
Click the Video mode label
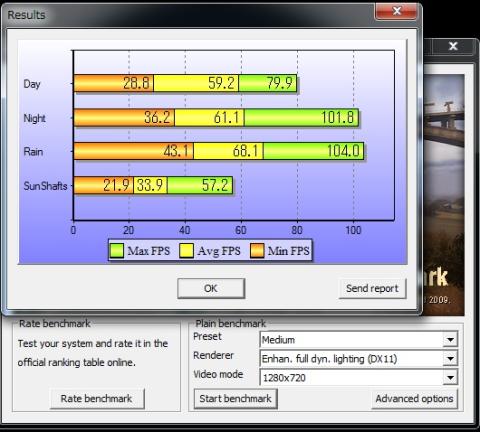click(x=218, y=374)
